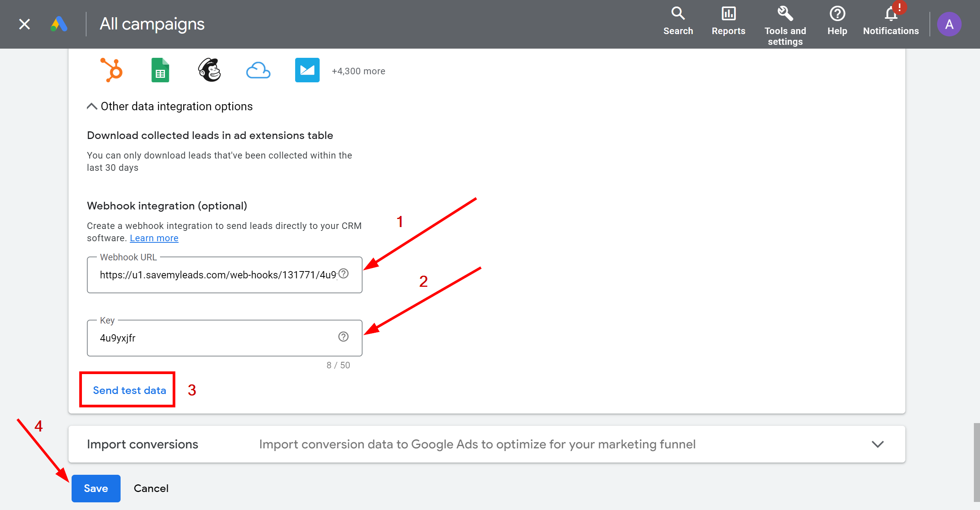980x510 pixels.
Task: Select the blue cloud CRM integration icon
Action: tap(258, 70)
